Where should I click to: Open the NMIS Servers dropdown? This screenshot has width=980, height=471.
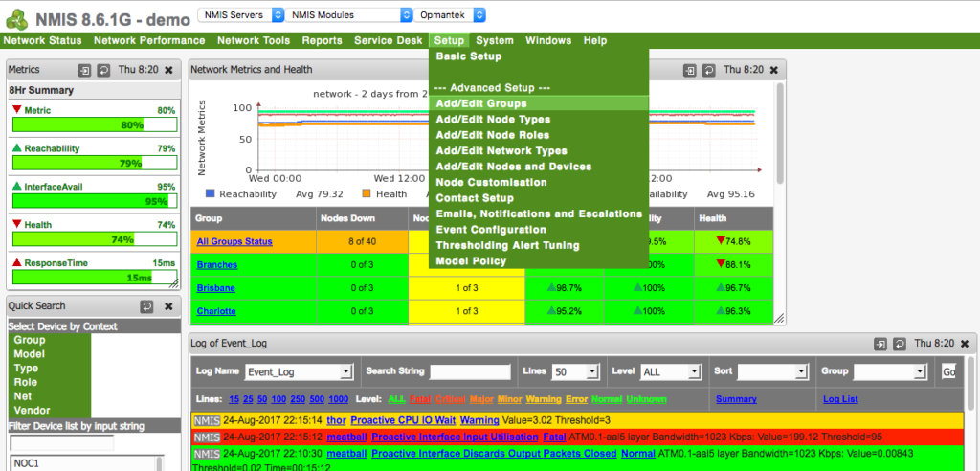click(x=240, y=15)
